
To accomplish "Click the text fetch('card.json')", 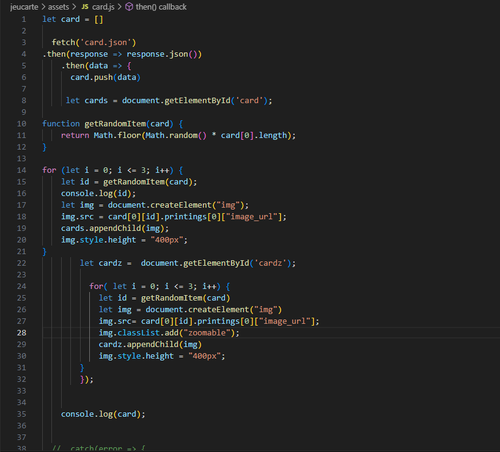I will (x=94, y=43).
